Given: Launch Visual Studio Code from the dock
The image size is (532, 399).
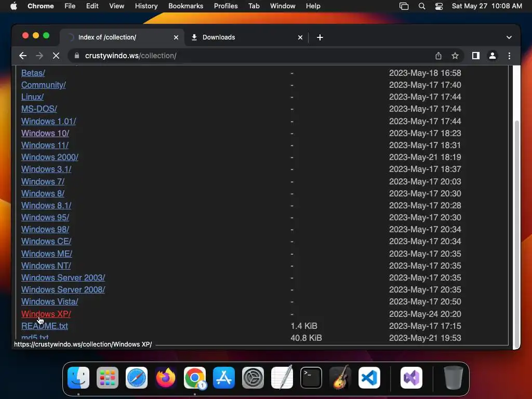Looking at the screenshot, I should [369, 378].
